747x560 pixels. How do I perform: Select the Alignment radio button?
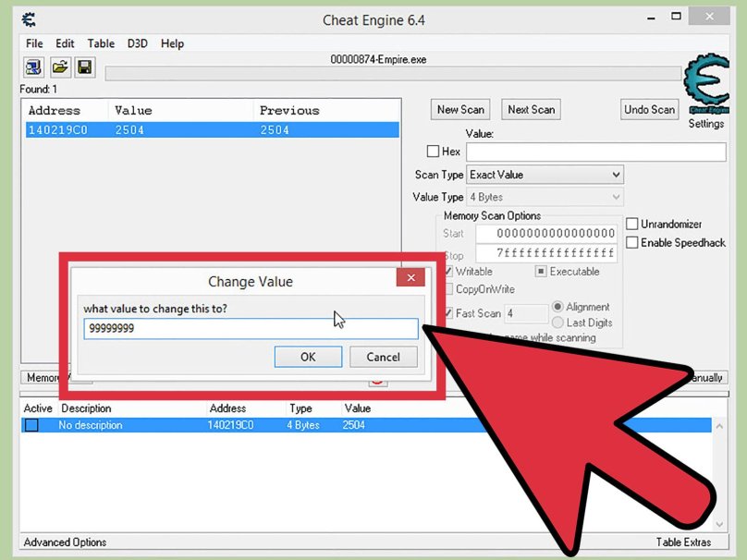557,307
